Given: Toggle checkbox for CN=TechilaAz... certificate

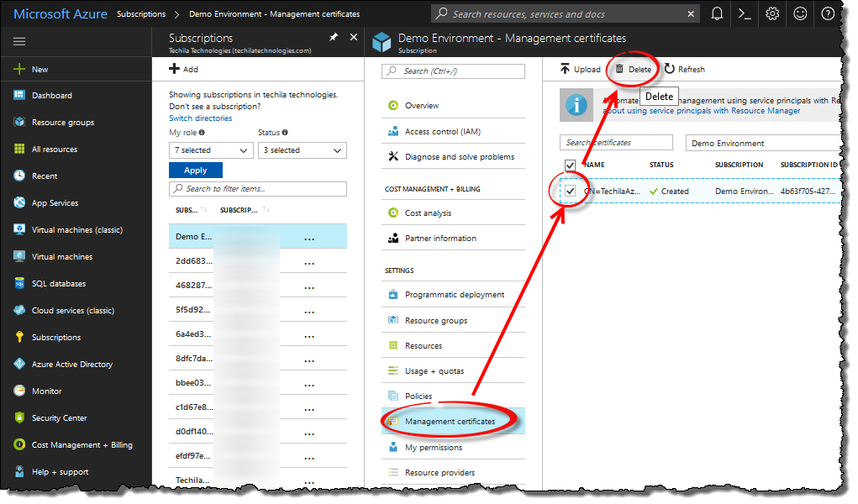Looking at the screenshot, I should 570,191.
